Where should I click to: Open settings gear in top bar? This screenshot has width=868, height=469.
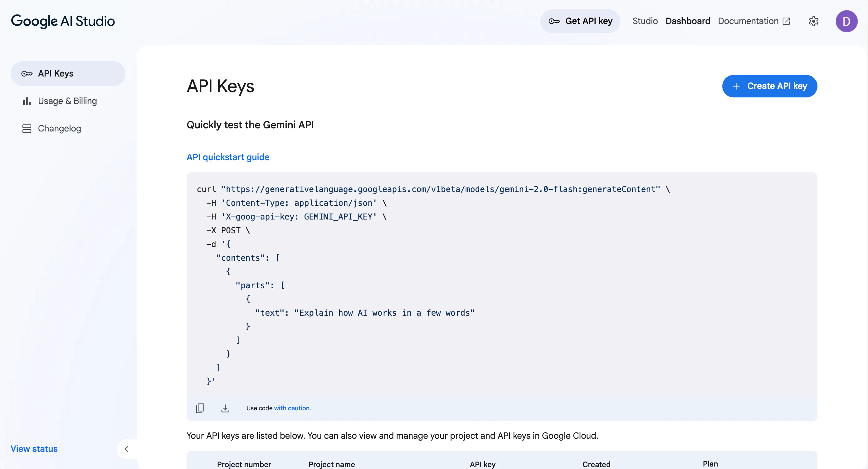pos(813,21)
